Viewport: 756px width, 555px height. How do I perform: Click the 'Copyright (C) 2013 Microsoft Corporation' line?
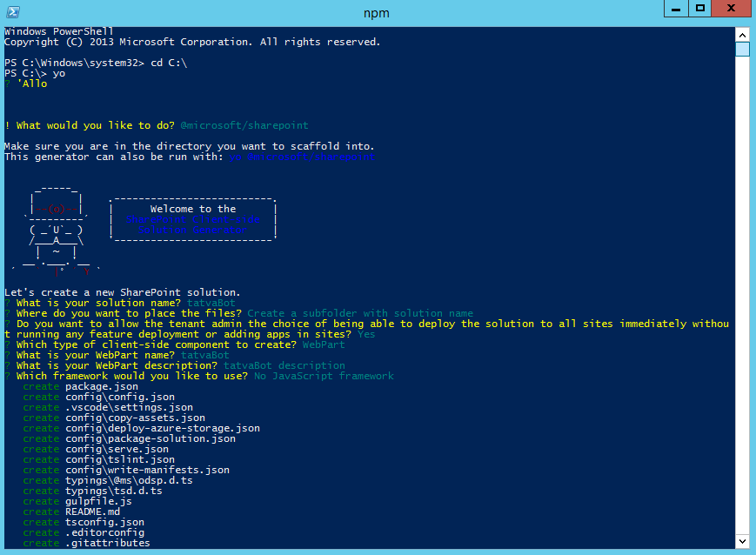tap(192, 42)
